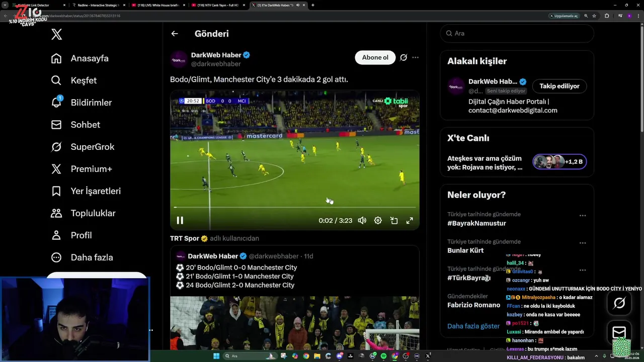Open floating Grok button
Screen dimensions: 644x362
tap(619, 303)
